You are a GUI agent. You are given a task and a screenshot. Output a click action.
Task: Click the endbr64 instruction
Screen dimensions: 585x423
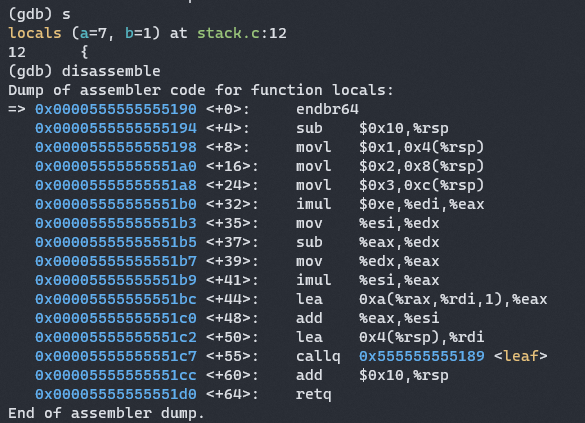coord(327,109)
